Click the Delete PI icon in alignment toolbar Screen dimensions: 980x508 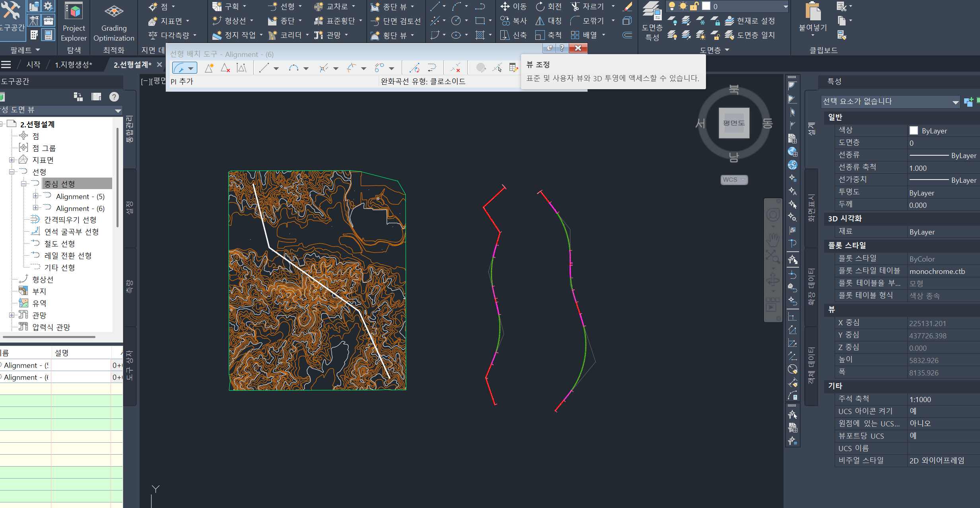225,68
